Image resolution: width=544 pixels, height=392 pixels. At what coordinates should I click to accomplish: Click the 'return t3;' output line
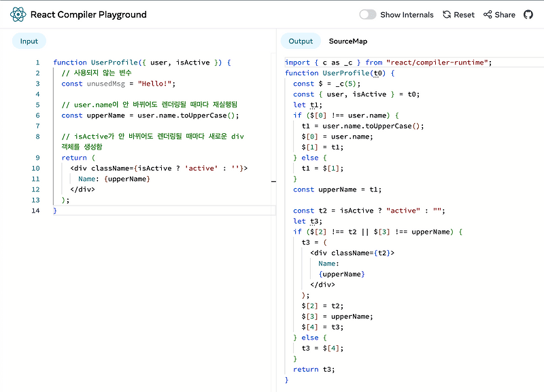click(314, 369)
